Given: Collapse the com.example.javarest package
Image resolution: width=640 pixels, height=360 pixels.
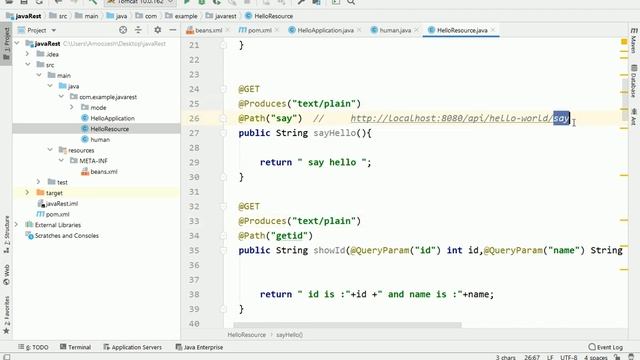Looking at the screenshot, I should (61, 96).
